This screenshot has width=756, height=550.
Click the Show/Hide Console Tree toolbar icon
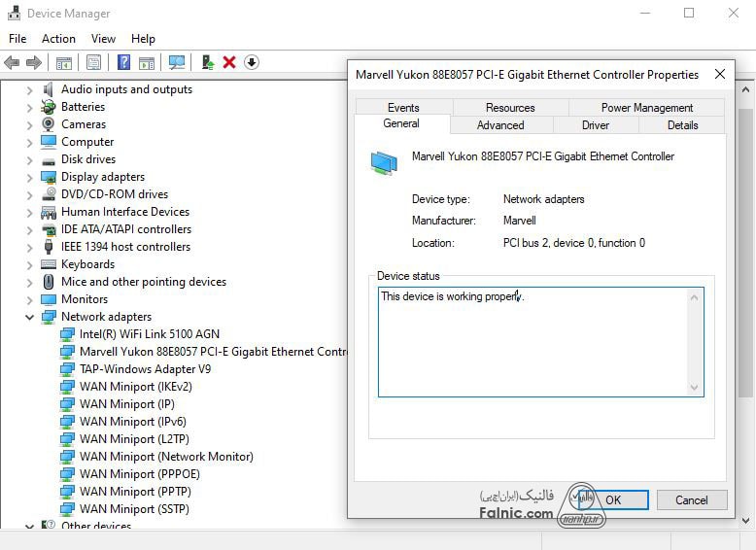[x=63, y=62]
